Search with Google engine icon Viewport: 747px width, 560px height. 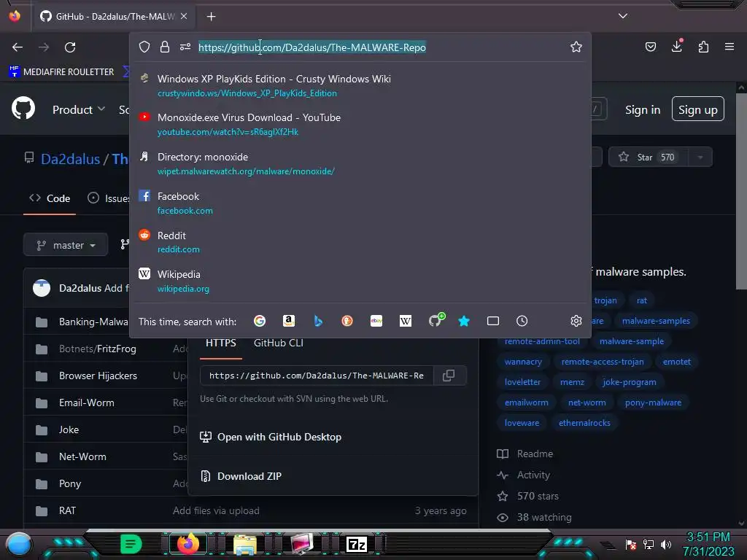point(260,321)
